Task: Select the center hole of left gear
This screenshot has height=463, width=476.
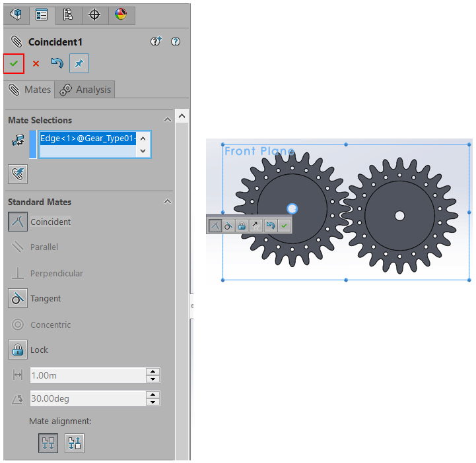Action: pyautogui.click(x=292, y=208)
